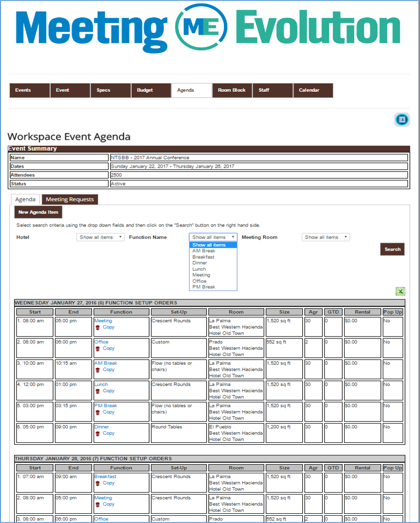The height and width of the screenshot is (523, 420).
Task: Open the Hotel filter dropdown
Action: coord(100,237)
